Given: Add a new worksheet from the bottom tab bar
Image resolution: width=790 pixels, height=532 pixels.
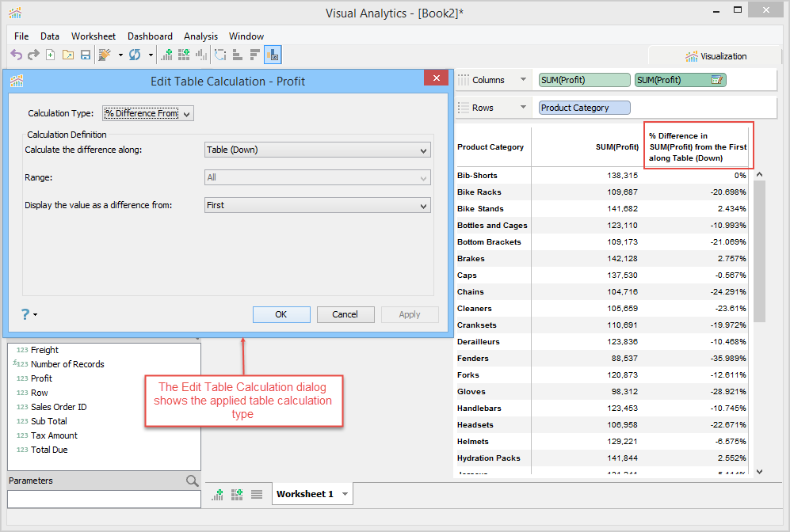Looking at the screenshot, I should click(x=218, y=495).
